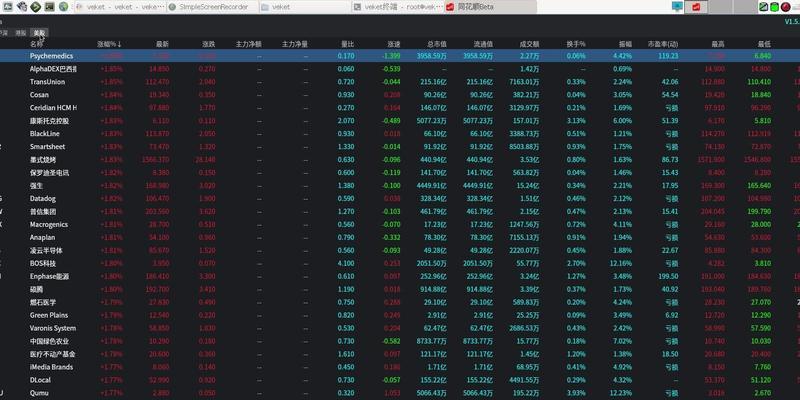Launch the terminal icon in the taskbar
Viewport: 800px width, 400px height.
pos(49,7)
